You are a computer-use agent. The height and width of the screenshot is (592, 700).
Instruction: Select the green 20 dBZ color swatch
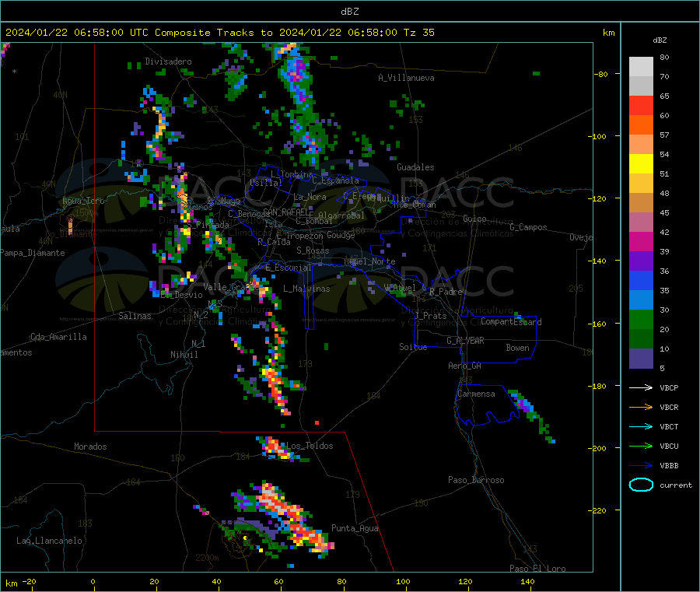[x=641, y=319]
